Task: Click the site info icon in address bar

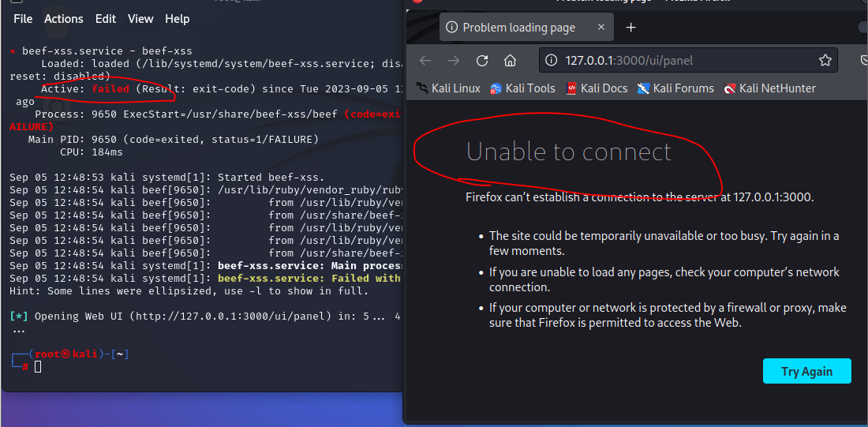Action: pos(551,60)
